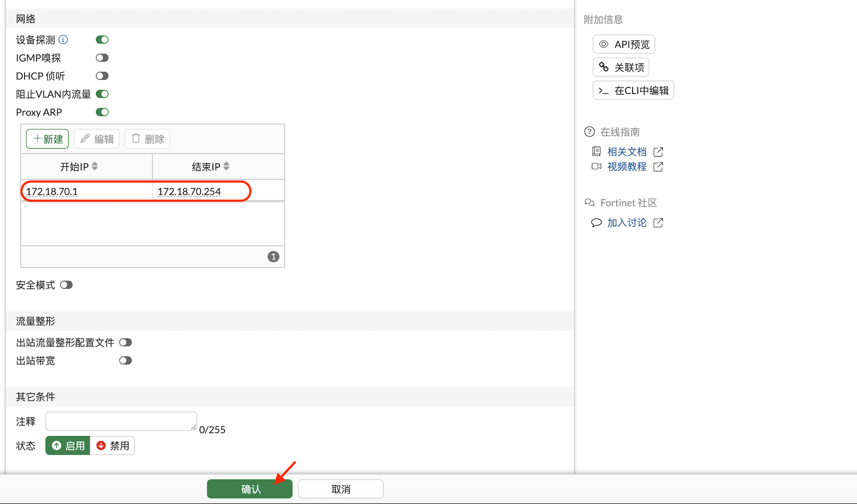Click the 附加信息 heading
Viewport: 857px width, 504px height.
[603, 19]
